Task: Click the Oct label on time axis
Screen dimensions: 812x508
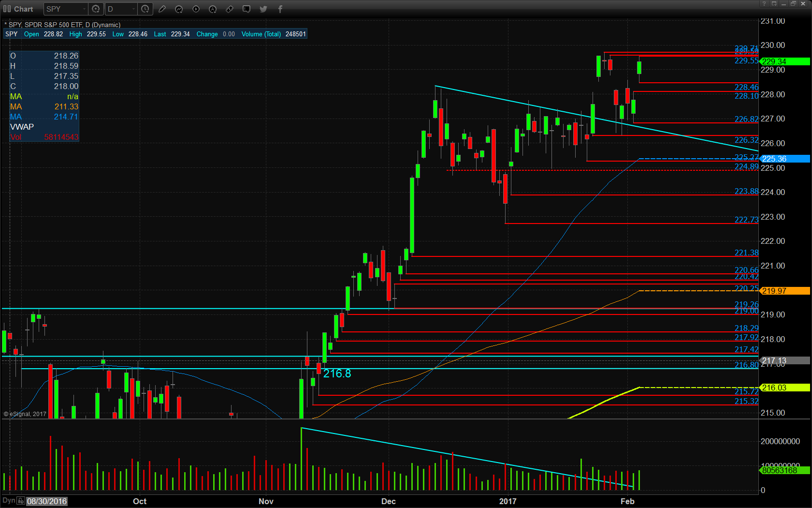Action: point(140,501)
